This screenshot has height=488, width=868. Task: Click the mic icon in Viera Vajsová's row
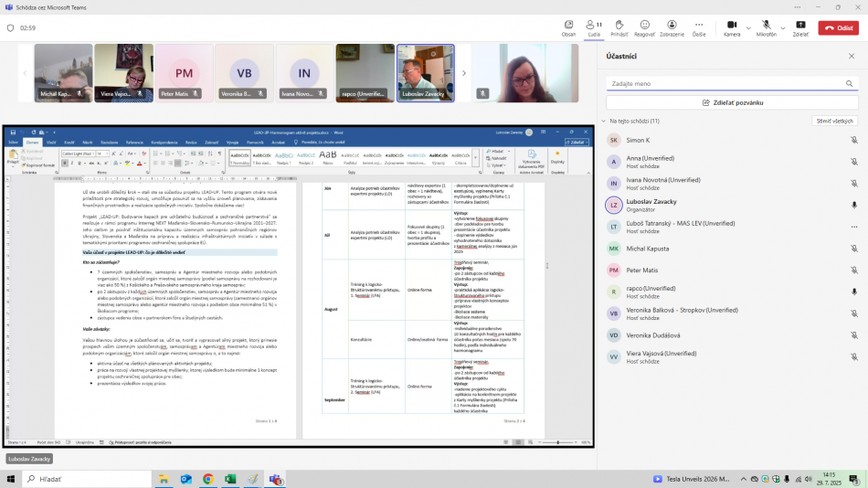coord(854,356)
